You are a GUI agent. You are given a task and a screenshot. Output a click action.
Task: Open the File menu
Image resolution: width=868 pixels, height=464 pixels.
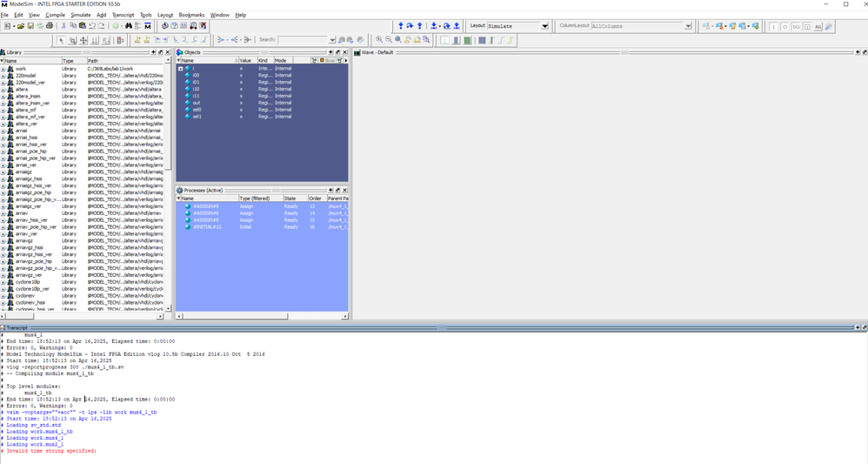tap(4, 15)
